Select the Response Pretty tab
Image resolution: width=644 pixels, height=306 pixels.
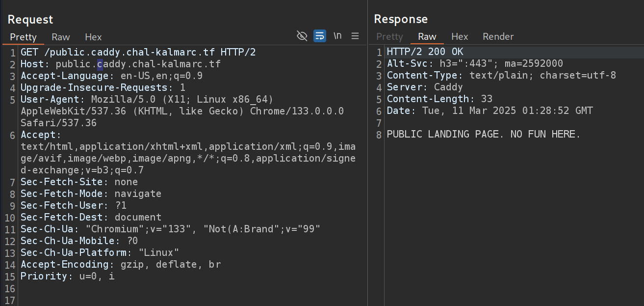pos(389,36)
